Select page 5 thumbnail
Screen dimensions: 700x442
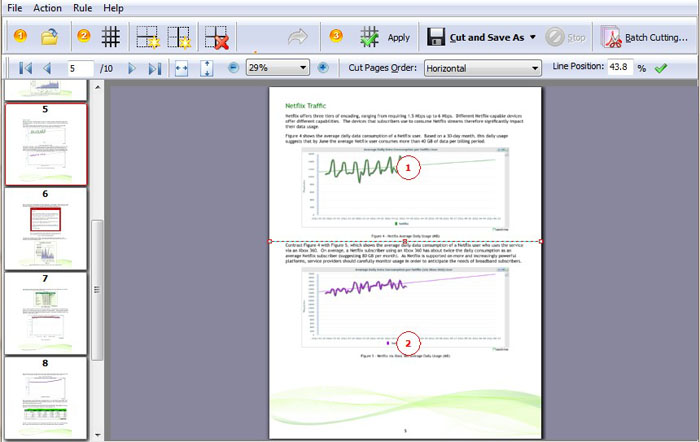point(46,144)
